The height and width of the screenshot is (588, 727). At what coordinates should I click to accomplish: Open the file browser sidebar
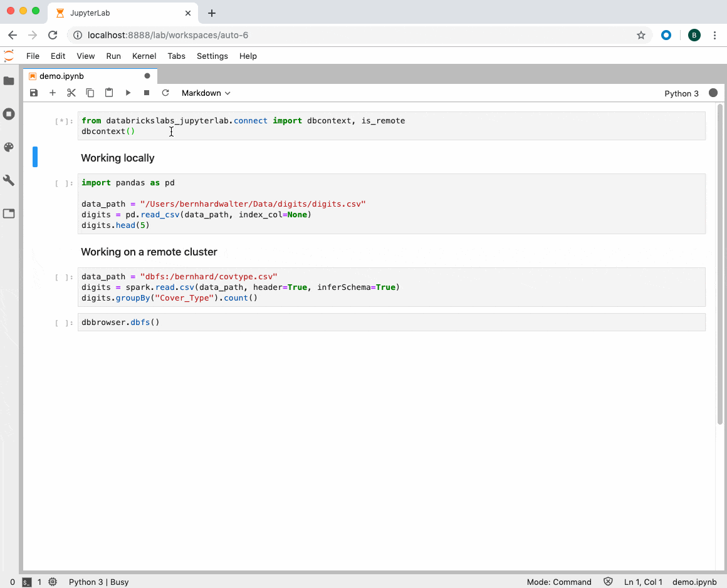tap(9, 80)
